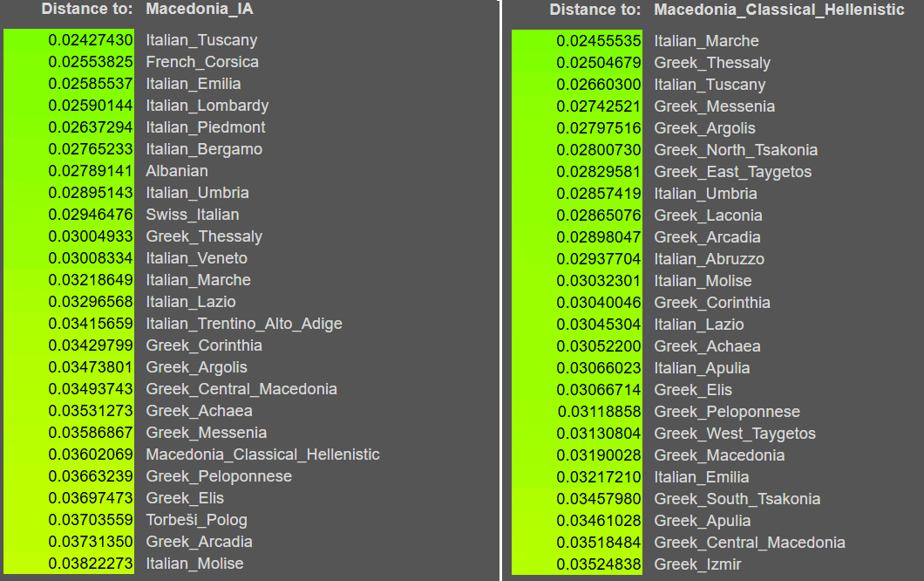Click distance 0.02742521 beside Greek_Messenia
The width and height of the screenshot is (924, 581).
599,106
